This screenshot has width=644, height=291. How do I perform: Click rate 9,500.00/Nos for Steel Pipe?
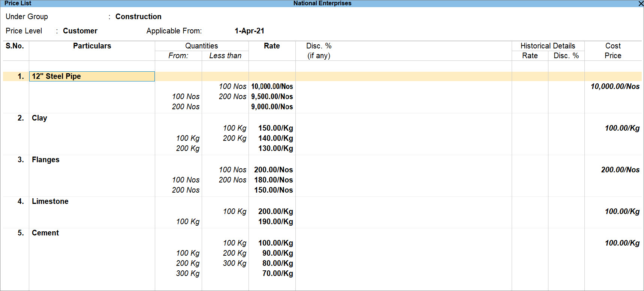pos(272,96)
